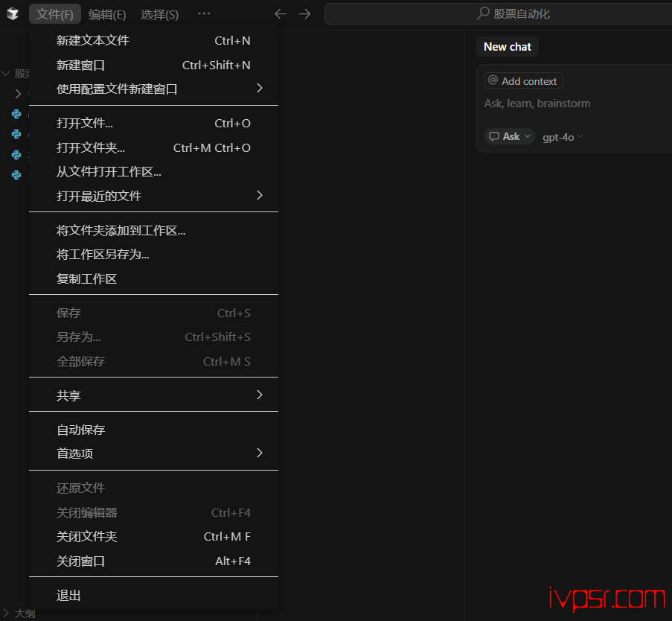
Task: Focus the "Ask, learn, brainstorm" input field
Action: tap(566, 103)
